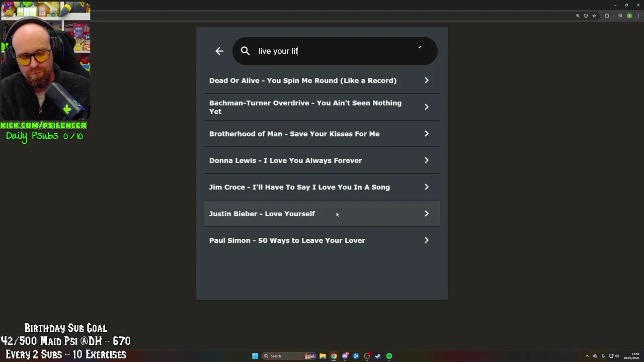Open chevron for Bachman-Turner Overdrive song
Viewport: 644px width, 362px height.
click(427, 107)
